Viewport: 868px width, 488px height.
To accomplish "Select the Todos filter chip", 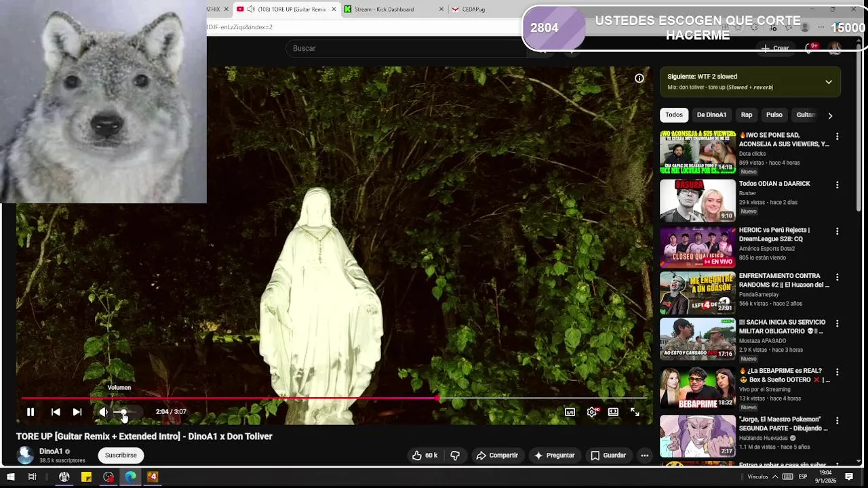I will [x=674, y=115].
